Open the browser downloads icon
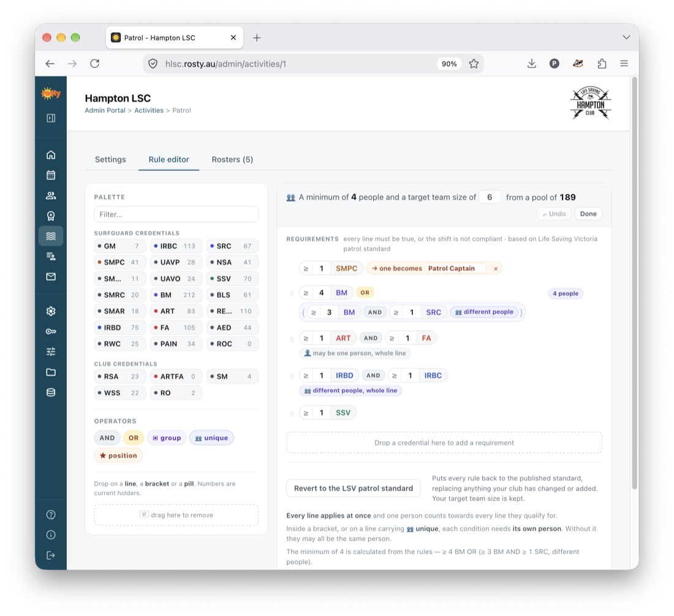Image resolution: width=674 pixels, height=616 pixels. point(532,64)
